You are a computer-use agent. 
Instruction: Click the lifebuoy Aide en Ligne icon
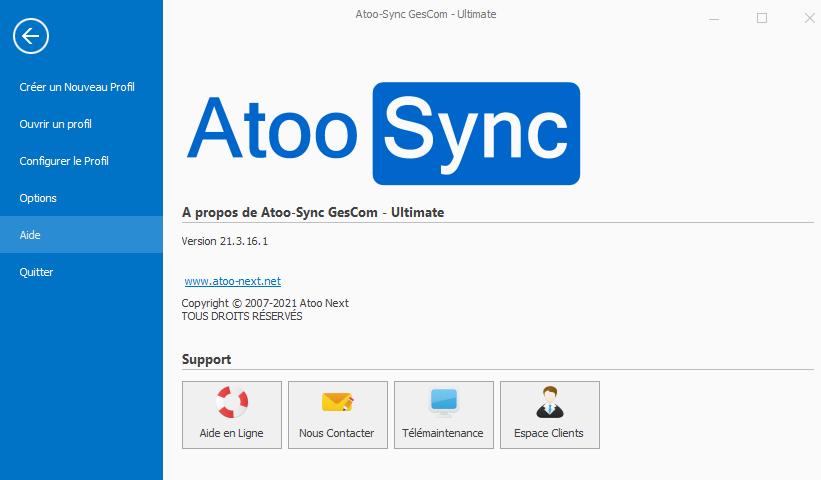[232, 402]
